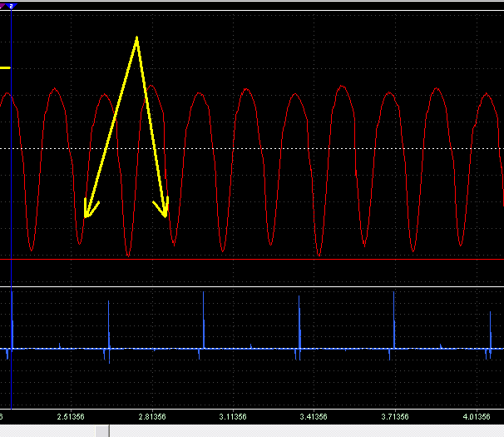Click the left yellow arrowhead
504x437 pixels.
90,209
